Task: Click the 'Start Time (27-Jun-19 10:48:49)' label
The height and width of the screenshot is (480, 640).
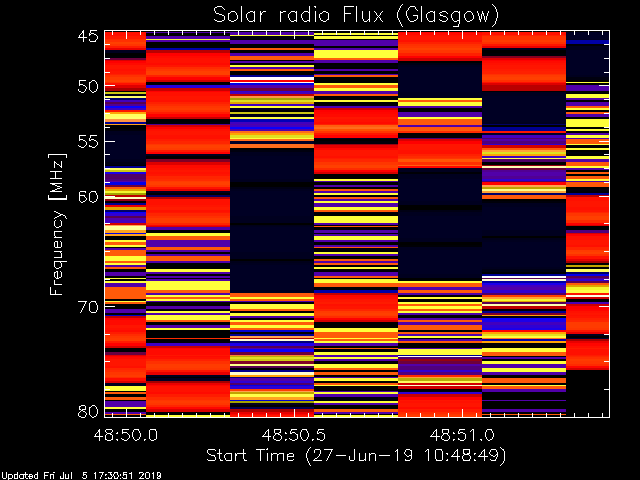Action: pyautogui.click(x=356, y=455)
